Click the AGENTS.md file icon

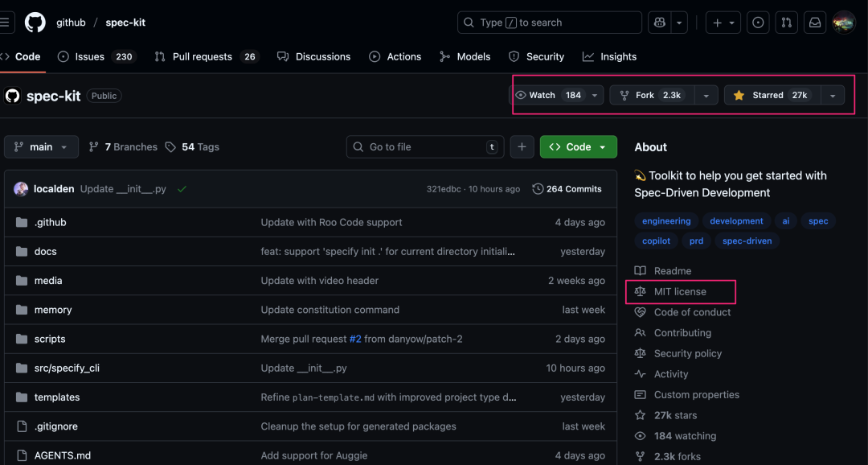pyautogui.click(x=22, y=455)
